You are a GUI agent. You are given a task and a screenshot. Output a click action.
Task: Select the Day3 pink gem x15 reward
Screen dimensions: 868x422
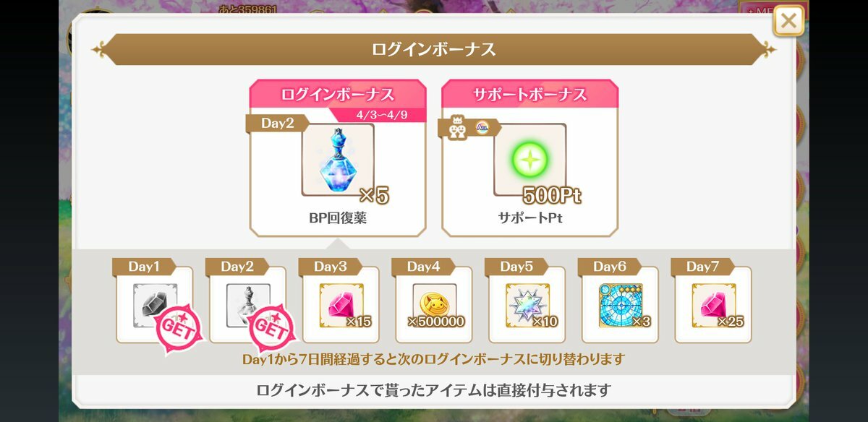[x=341, y=305]
